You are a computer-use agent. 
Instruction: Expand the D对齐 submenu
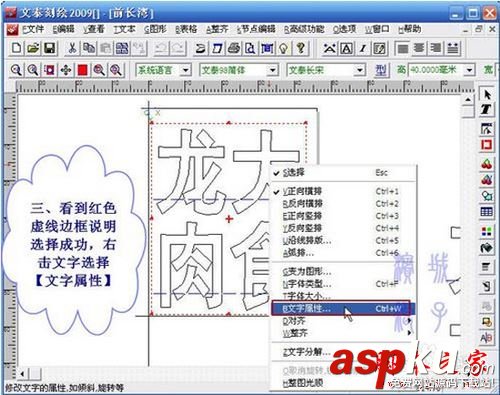[x=343, y=321]
